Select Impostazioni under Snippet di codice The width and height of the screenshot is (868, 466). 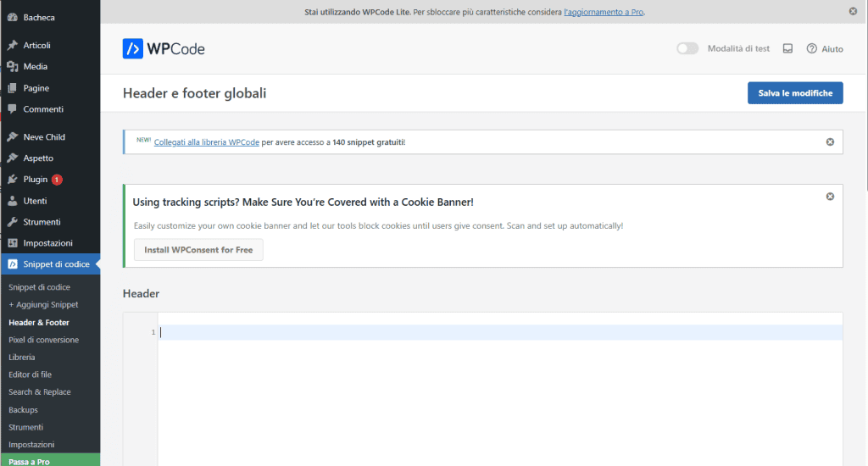click(31, 445)
